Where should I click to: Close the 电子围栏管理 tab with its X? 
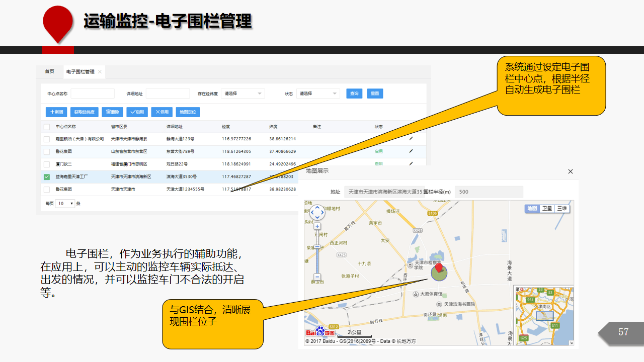pyautogui.click(x=100, y=72)
